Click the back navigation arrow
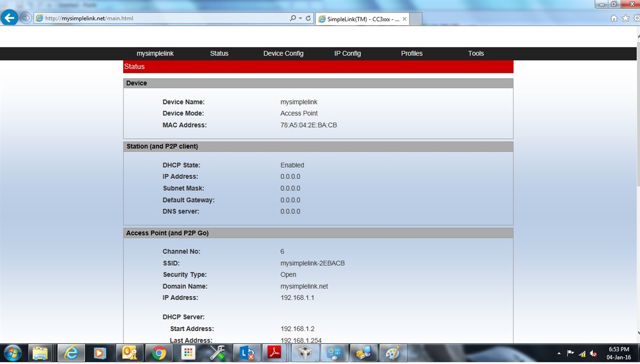 [9, 18]
